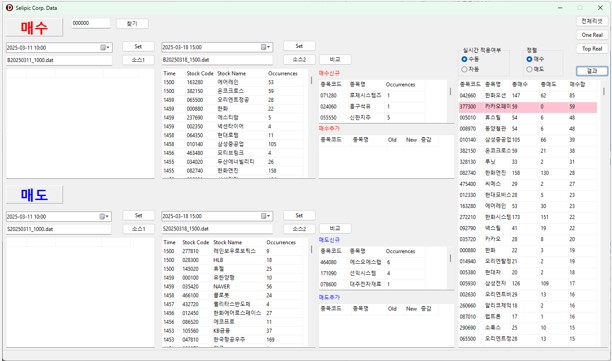
Task: Focus the 000000 stock code field
Action: pos(91,23)
